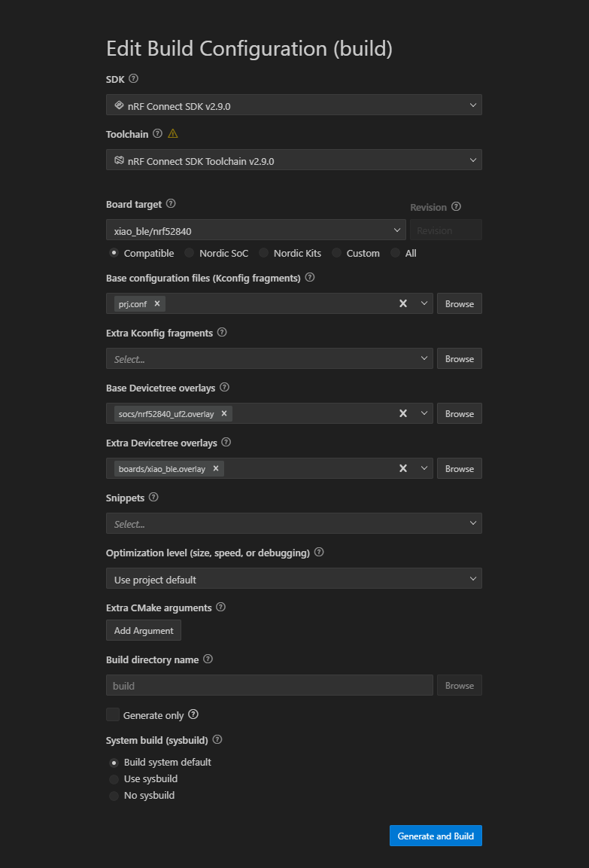Click the help icon beside Board target
This screenshot has width=589, height=868.
171,204
